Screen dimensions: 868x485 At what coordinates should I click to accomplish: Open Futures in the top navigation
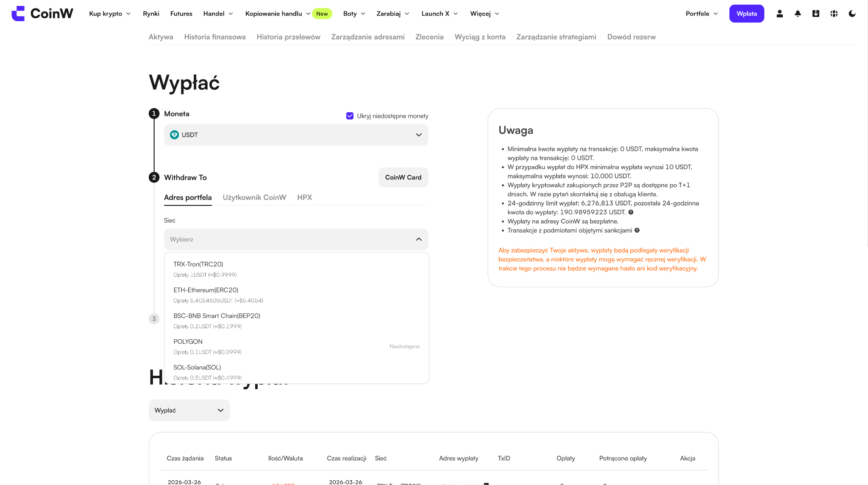point(181,14)
